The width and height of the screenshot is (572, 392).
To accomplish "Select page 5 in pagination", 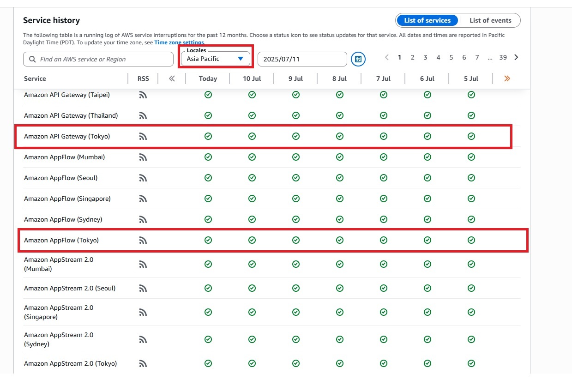I will (x=451, y=58).
